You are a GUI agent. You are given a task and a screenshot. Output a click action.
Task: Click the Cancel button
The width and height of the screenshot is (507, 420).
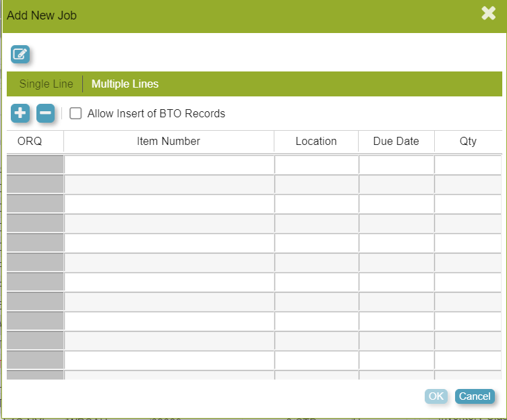tap(475, 396)
